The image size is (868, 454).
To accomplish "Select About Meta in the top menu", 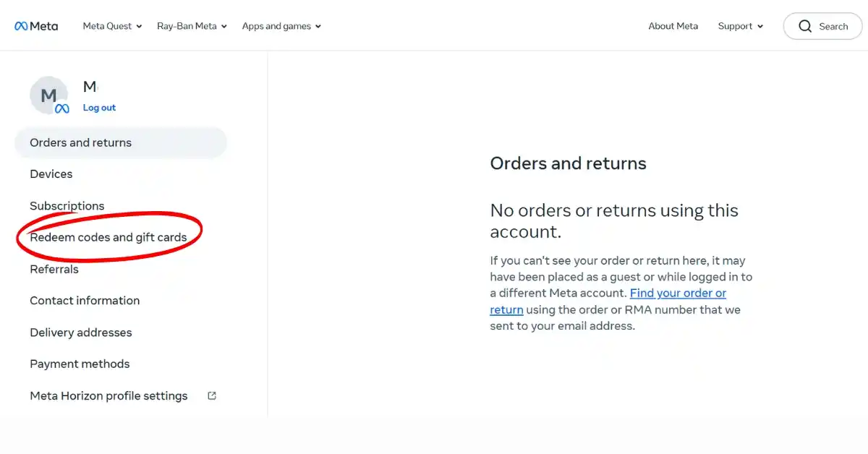I will tap(673, 25).
